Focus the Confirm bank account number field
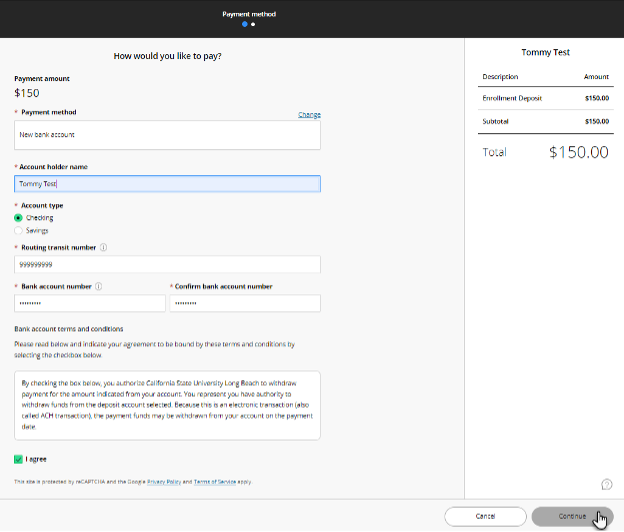Screen dimensions: 624x532 pyautogui.click(x=245, y=304)
